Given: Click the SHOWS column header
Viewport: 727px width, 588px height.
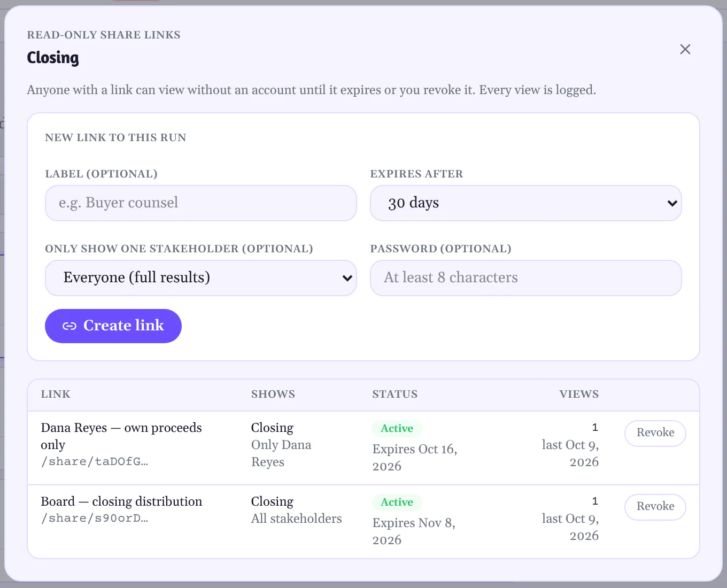Looking at the screenshot, I should (273, 394).
